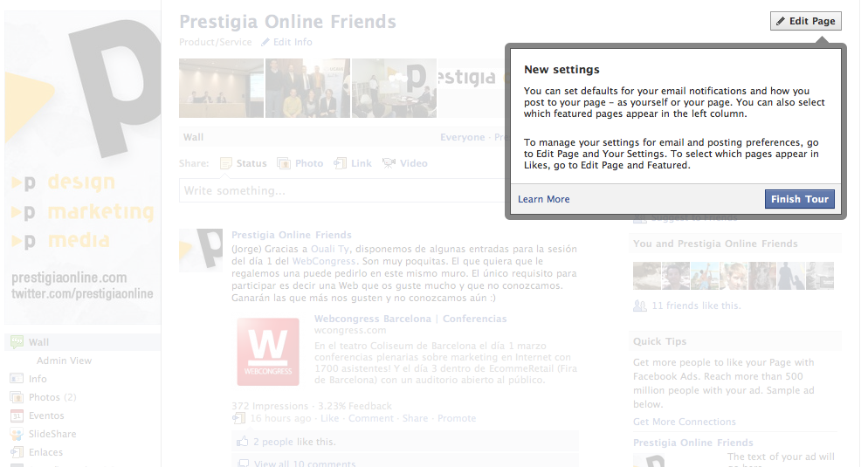Click the Write something text box

(343, 190)
